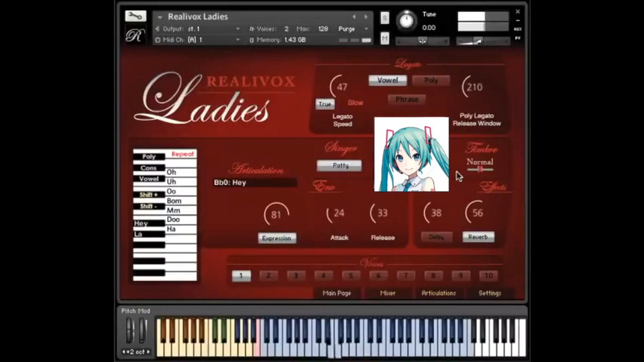This screenshot has height=362, width=644.
Task: Select voice 2 button
Action: click(x=268, y=276)
